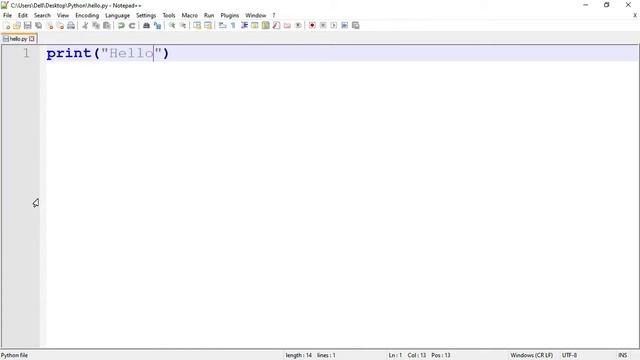
Task: Open the Macro menu
Action: 190,15
